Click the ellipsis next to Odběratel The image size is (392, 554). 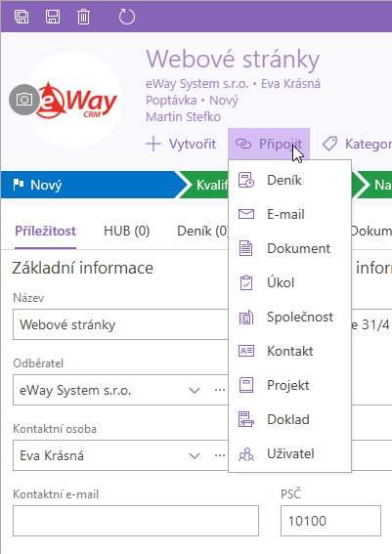pyautogui.click(x=220, y=390)
